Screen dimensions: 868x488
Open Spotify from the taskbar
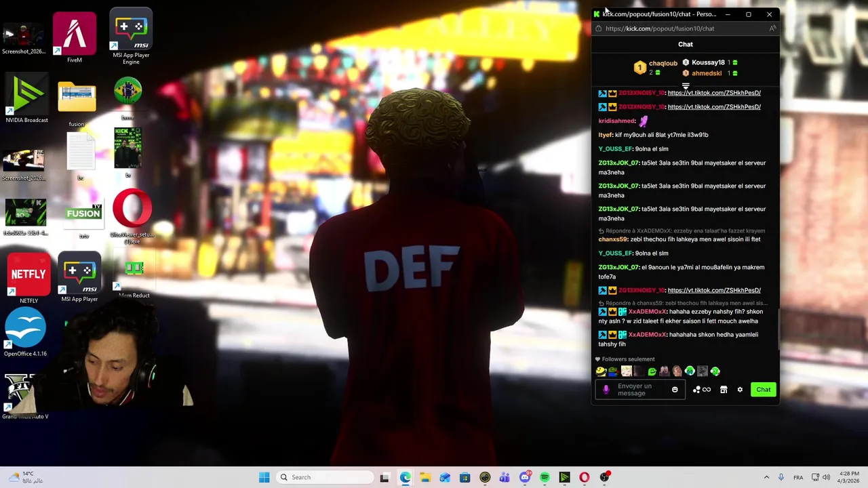[x=545, y=477]
